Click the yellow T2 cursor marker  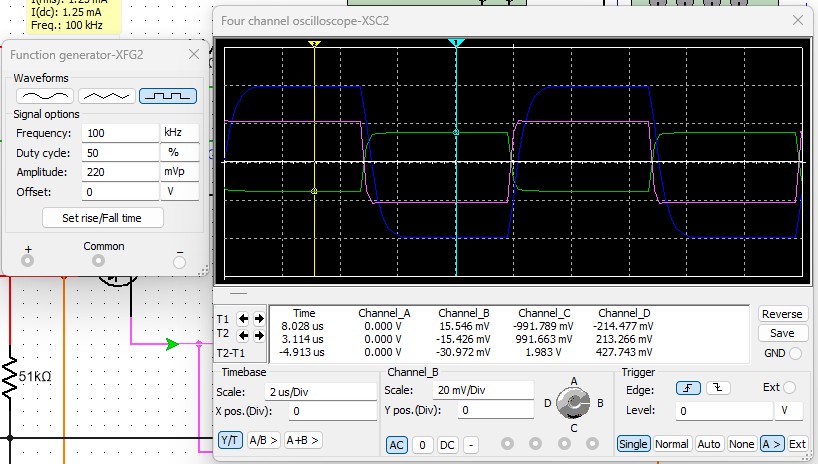tap(314, 44)
